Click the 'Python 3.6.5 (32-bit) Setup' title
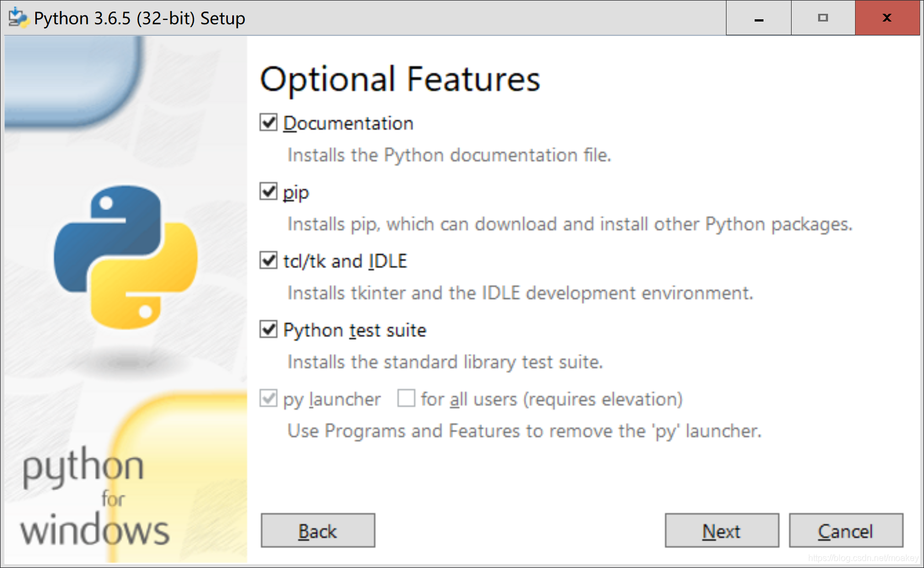Screen dimensions: 924x568 pyautogui.click(x=140, y=18)
